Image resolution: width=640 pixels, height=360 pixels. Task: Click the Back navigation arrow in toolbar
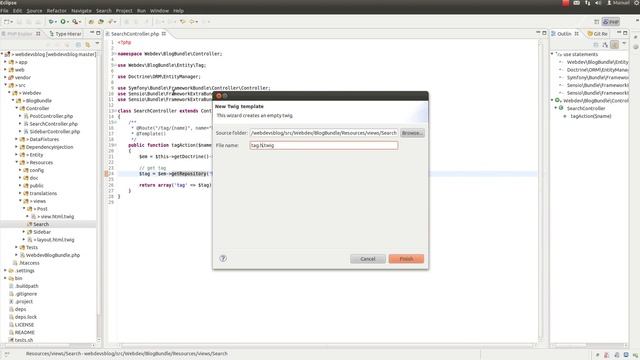[191, 22]
